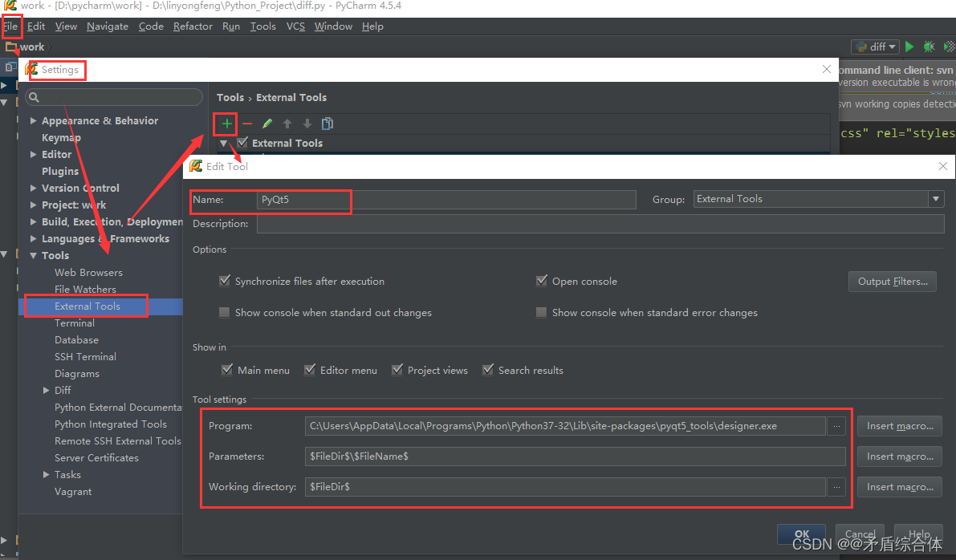Confirm Edit Tool with OK button

(802, 534)
